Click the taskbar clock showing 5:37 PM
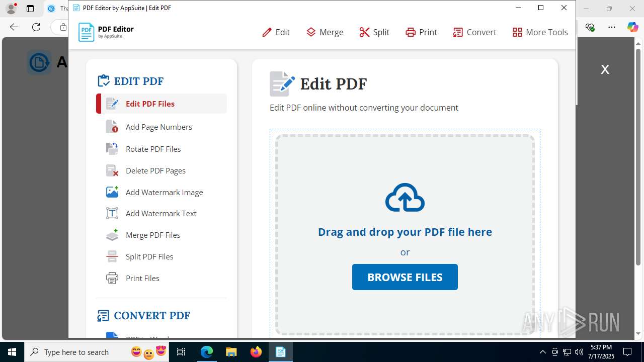 [x=601, y=352]
